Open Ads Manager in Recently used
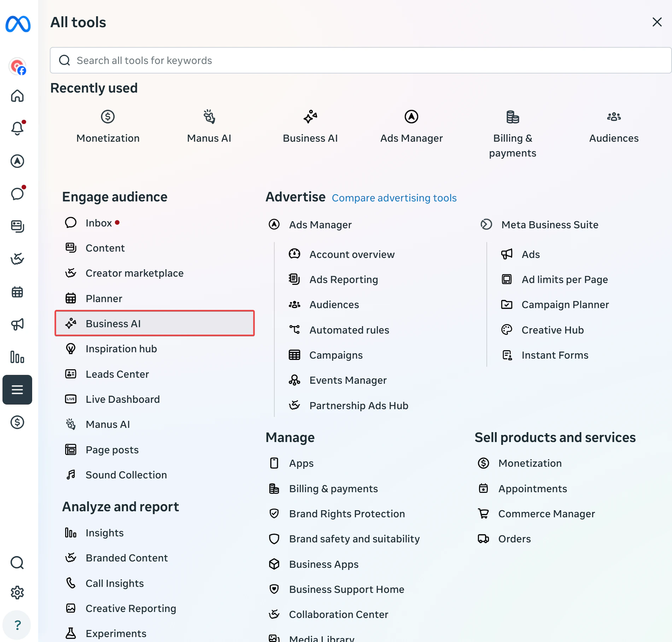This screenshot has width=672, height=642. (411, 127)
